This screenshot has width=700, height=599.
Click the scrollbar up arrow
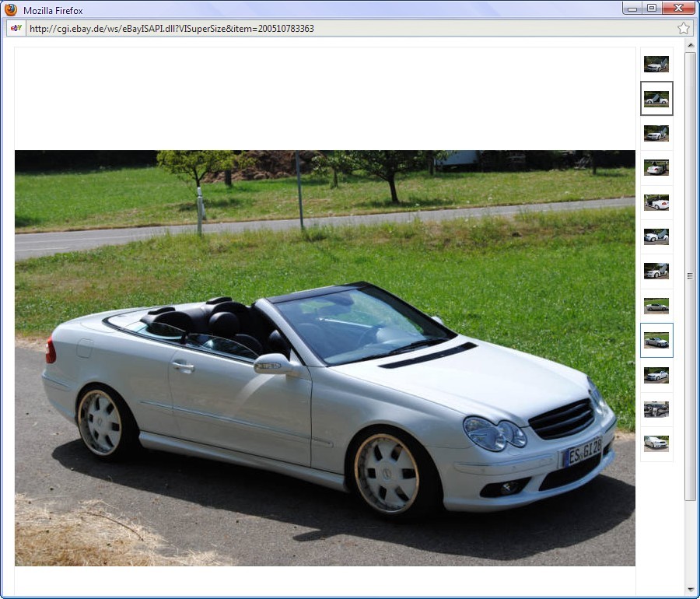pos(690,46)
